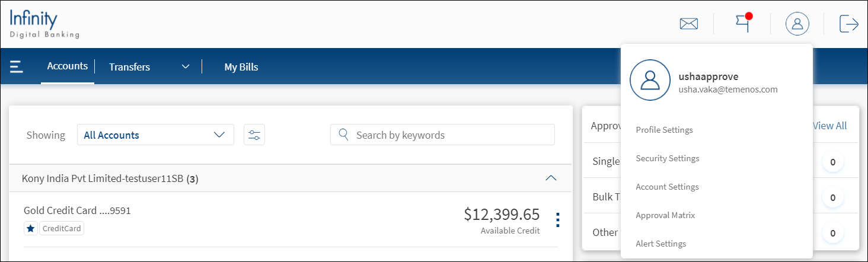Switch to the Accounts tab
868x262 pixels.
[x=68, y=66]
